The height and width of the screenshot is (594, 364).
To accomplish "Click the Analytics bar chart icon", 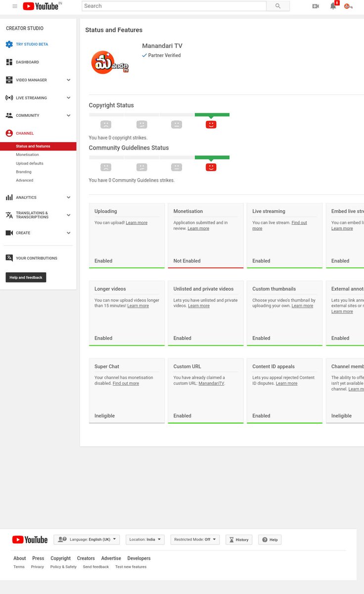I will coord(9,197).
